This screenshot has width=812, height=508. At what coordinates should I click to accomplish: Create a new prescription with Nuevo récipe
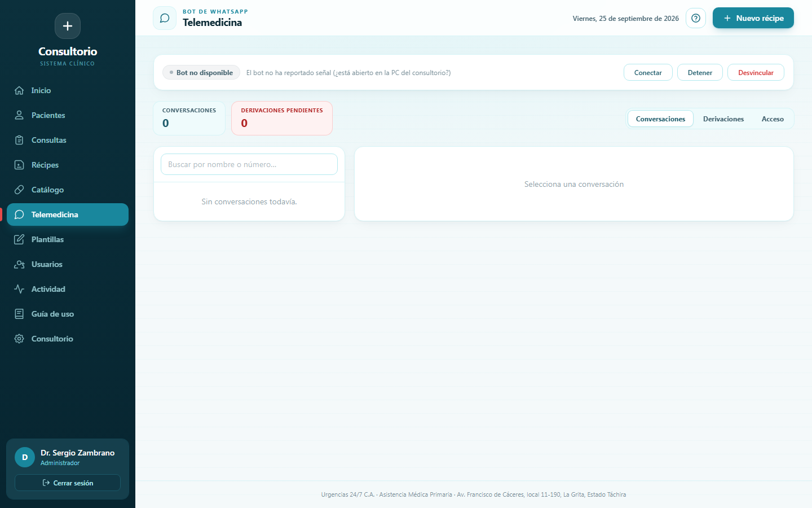click(x=753, y=18)
